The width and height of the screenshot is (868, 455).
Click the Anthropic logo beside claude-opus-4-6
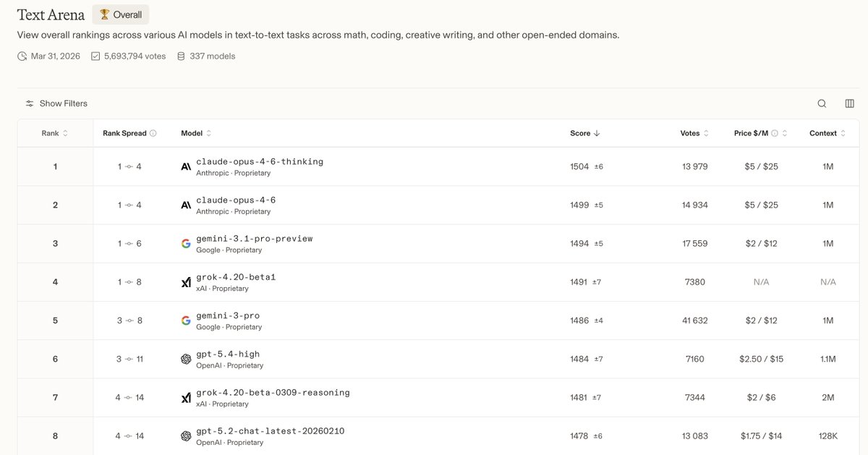coord(186,205)
